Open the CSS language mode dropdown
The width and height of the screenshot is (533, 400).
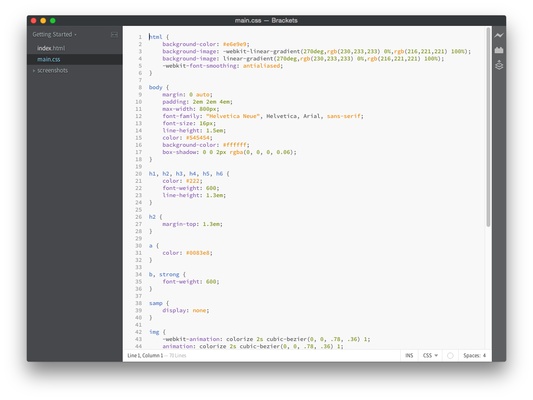click(x=430, y=355)
